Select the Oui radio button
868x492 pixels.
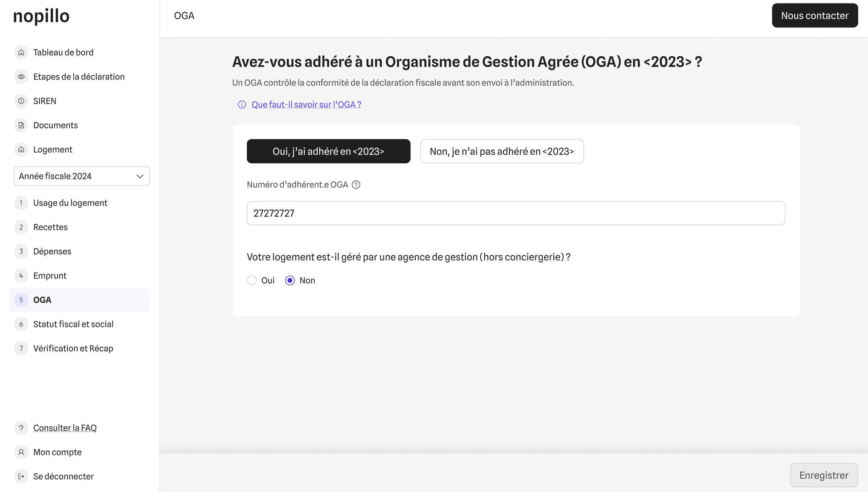pos(252,281)
